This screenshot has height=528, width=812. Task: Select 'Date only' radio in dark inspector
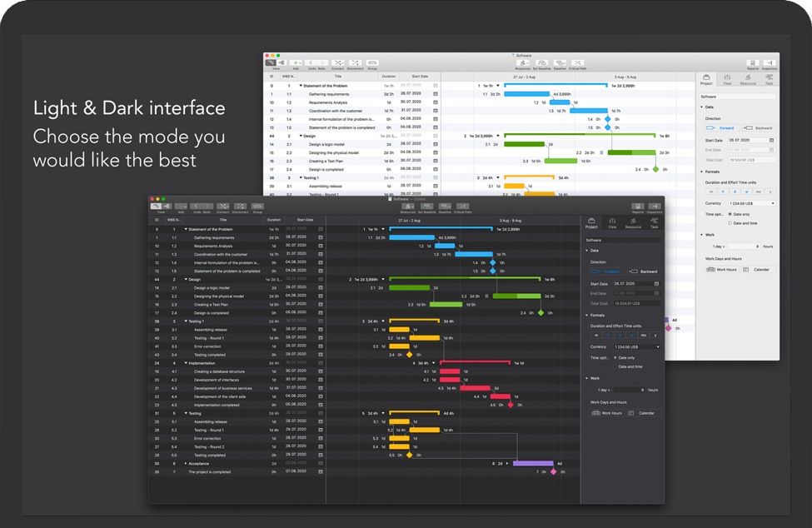tap(616, 358)
